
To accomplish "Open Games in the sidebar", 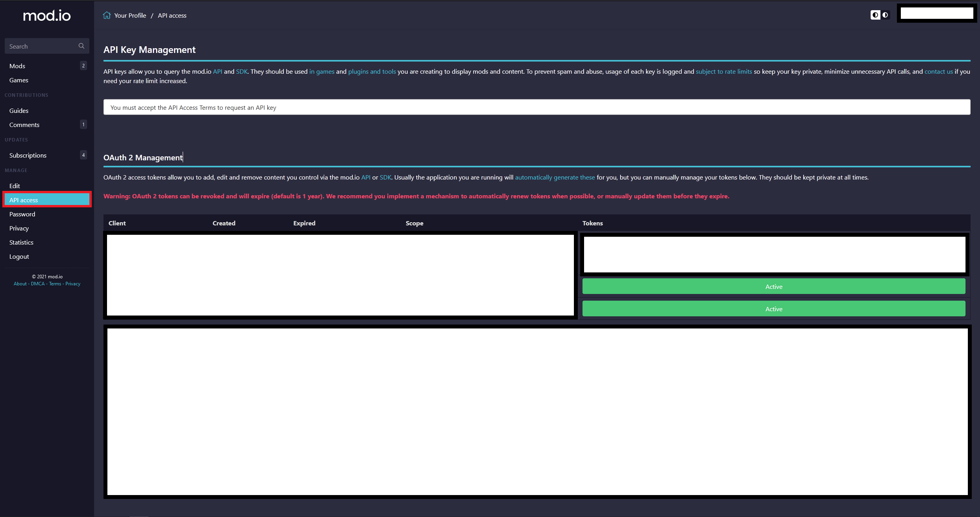I will coord(19,80).
